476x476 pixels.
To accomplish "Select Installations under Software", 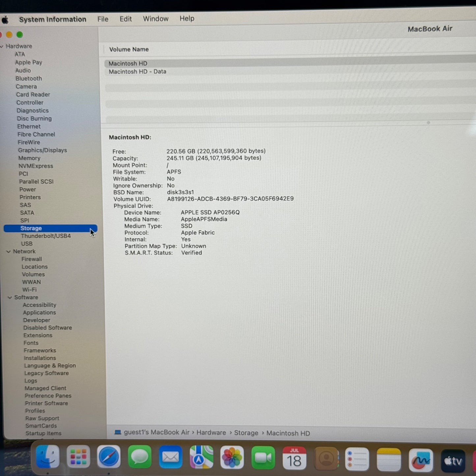I will pyautogui.click(x=40, y=358).
